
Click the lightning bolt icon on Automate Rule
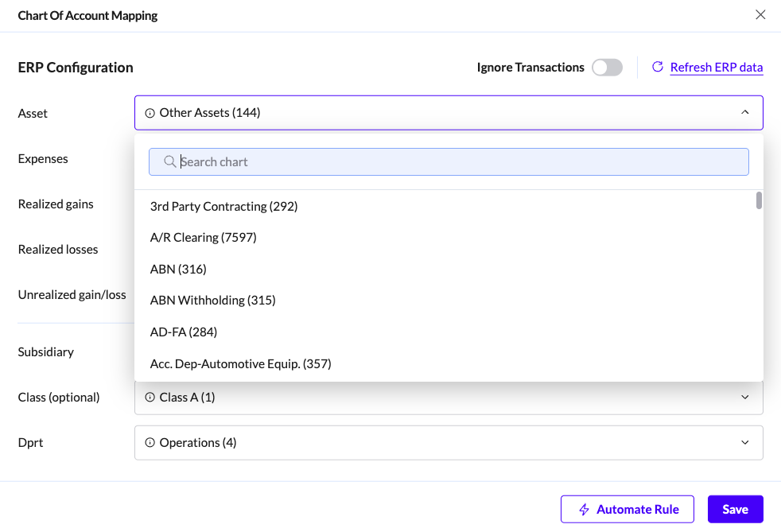pos(585,509)
